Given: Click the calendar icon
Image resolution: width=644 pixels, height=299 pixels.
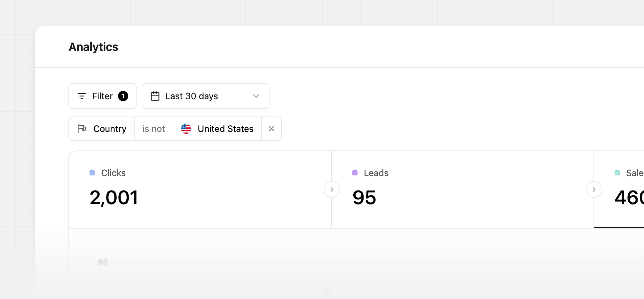Looking at the screenshot, I should [x=155, y=96].
